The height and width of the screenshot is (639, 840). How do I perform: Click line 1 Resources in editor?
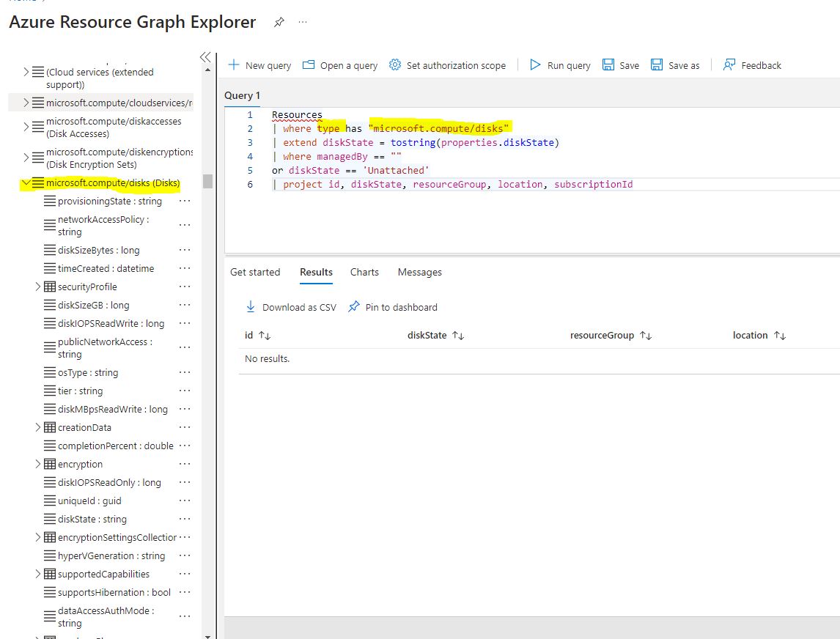[297, 114]
